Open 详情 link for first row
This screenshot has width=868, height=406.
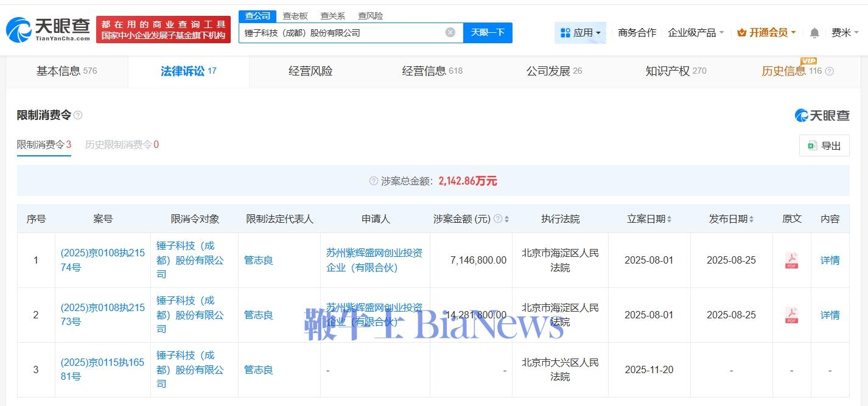830,261
